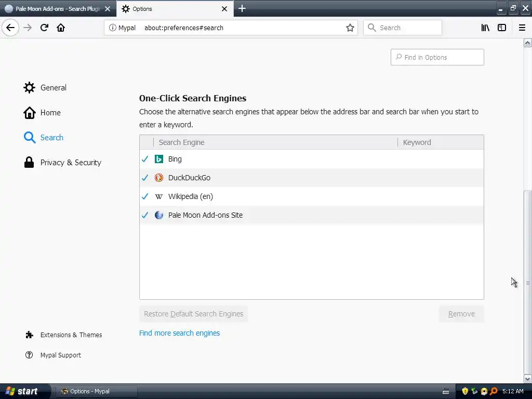Toggle the sidebar icon in toolbar
This screenshot has width=532, height=399.
coord(502,28)
